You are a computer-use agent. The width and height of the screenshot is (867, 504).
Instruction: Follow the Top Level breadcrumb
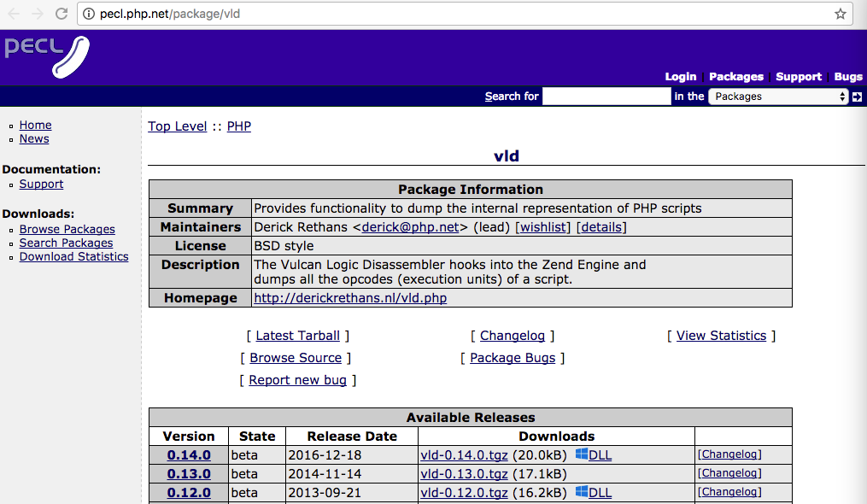(178, 126)
